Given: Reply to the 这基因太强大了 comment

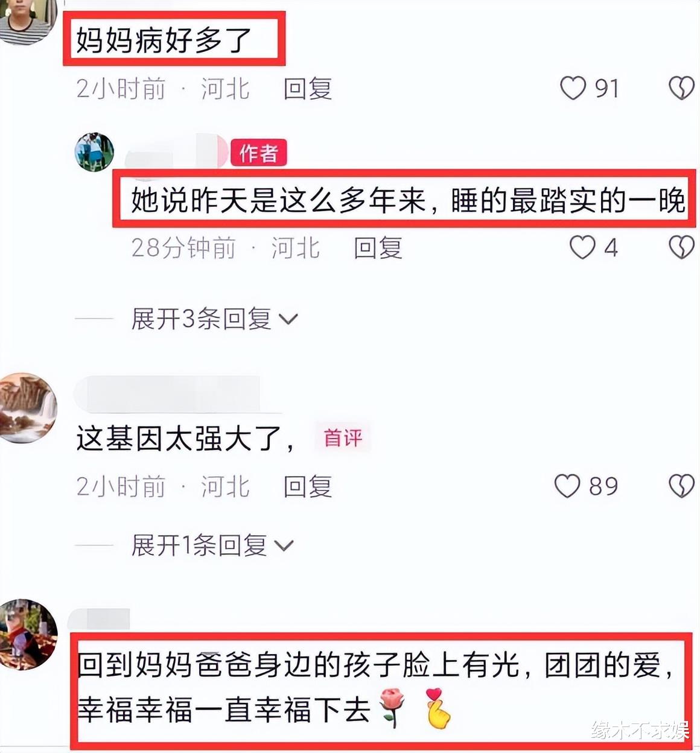Looking at the screenshot, I should click(x=308, y=487).
